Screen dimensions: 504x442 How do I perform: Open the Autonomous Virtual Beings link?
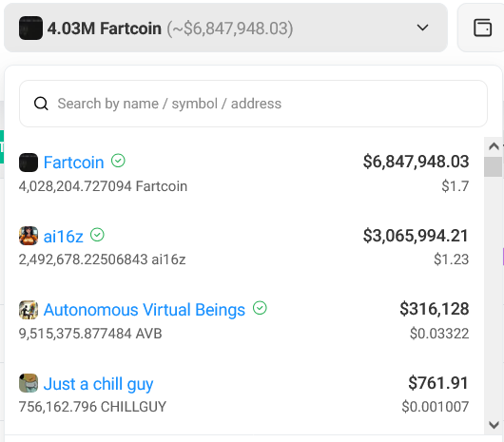coord(145,310)
